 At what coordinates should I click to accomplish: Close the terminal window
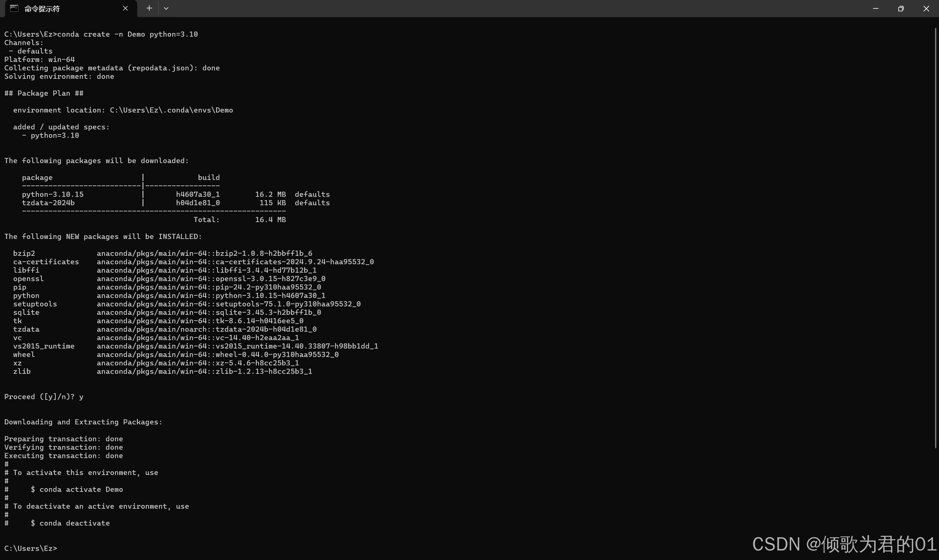pyautogui.click(x=926, y=8)
